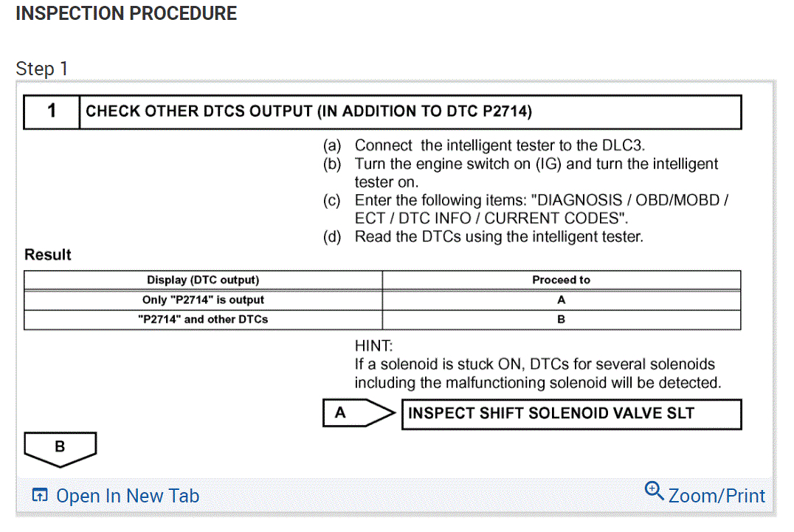Click the HINT label text
The height and width of the screenshot is (532, 794).
pos(374,345)
